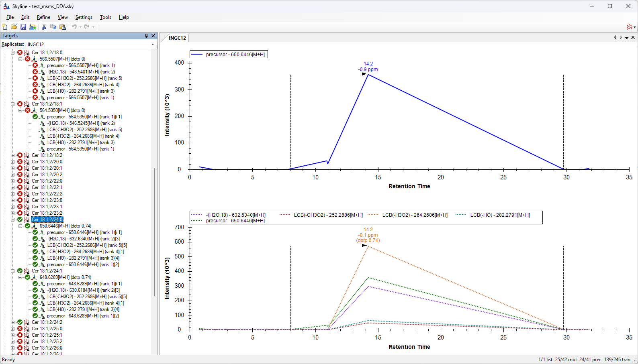Click the Paste clipboard icon
638x364 pixels.
tap(63, 27)
